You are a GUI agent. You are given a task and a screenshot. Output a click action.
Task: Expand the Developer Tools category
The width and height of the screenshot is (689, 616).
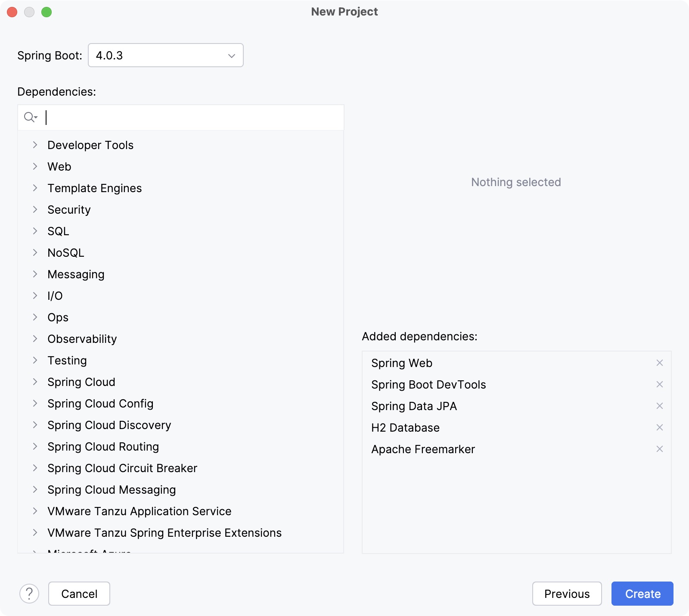point(35,145)
